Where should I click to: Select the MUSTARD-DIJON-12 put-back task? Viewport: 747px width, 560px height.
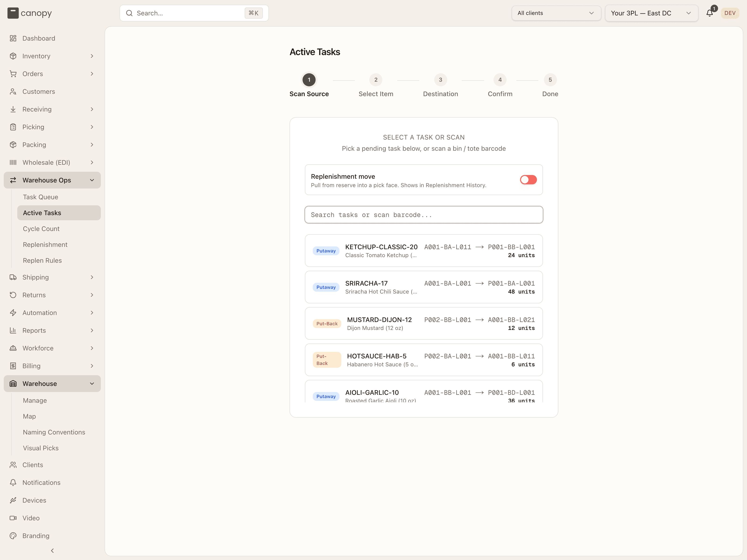[423, 323]
